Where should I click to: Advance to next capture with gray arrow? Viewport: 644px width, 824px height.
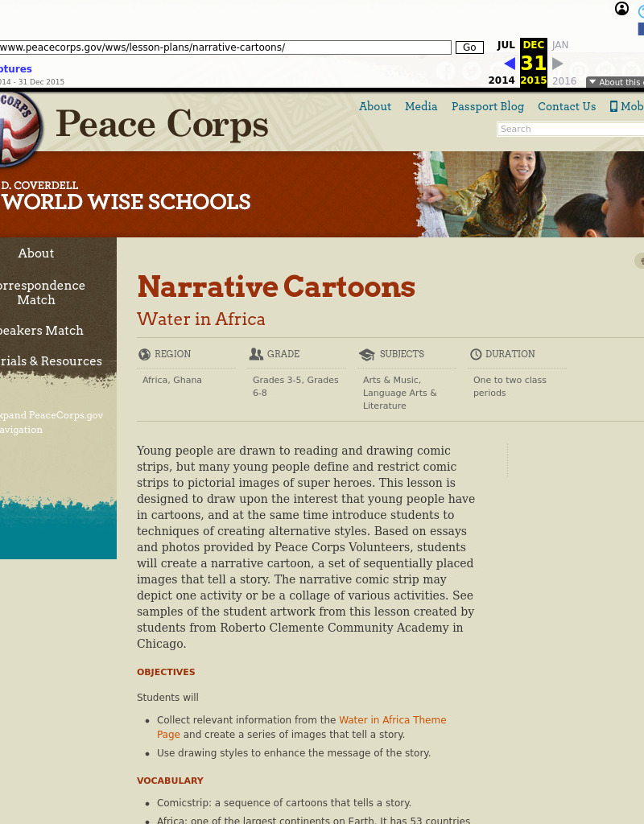point(557,64)
